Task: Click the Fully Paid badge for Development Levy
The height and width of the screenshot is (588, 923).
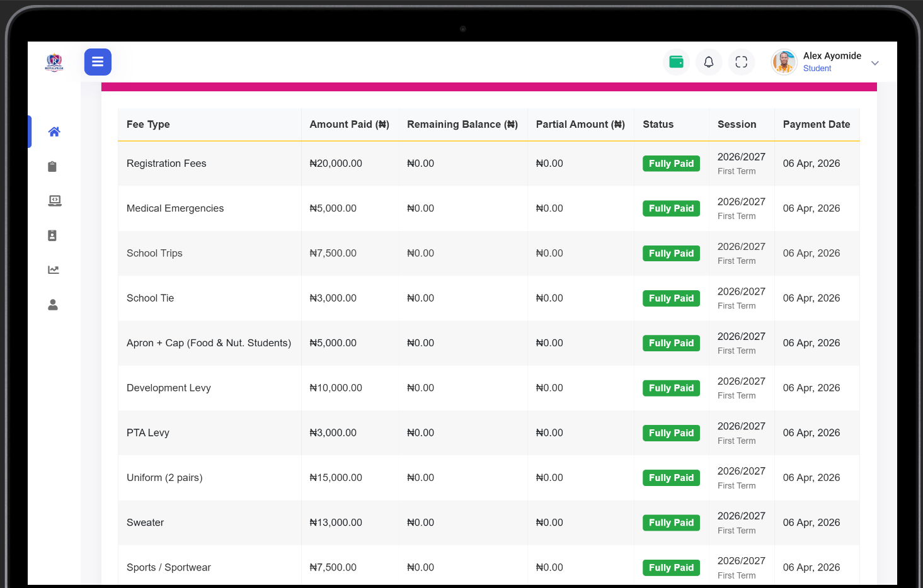Action: pyautogui.click(x=671, y=388)
